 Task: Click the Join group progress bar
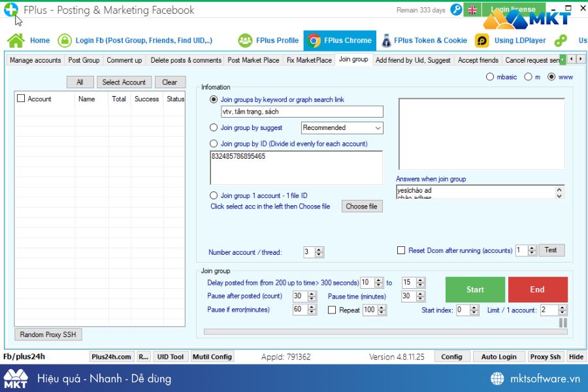(x=386, y=332)
